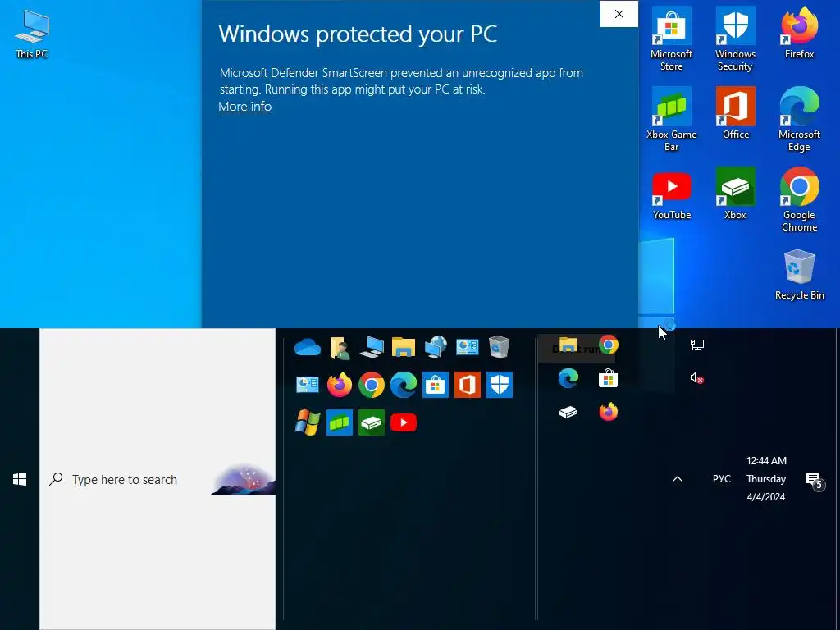Open the network status tray icon

pyautogui.click(x=697, y=345)
